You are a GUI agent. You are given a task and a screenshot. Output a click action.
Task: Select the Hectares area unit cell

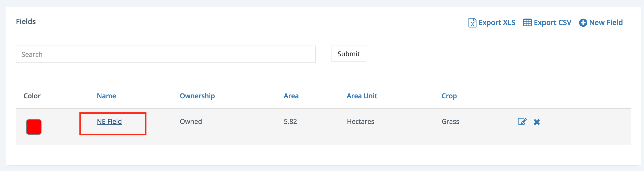point(360,122)
